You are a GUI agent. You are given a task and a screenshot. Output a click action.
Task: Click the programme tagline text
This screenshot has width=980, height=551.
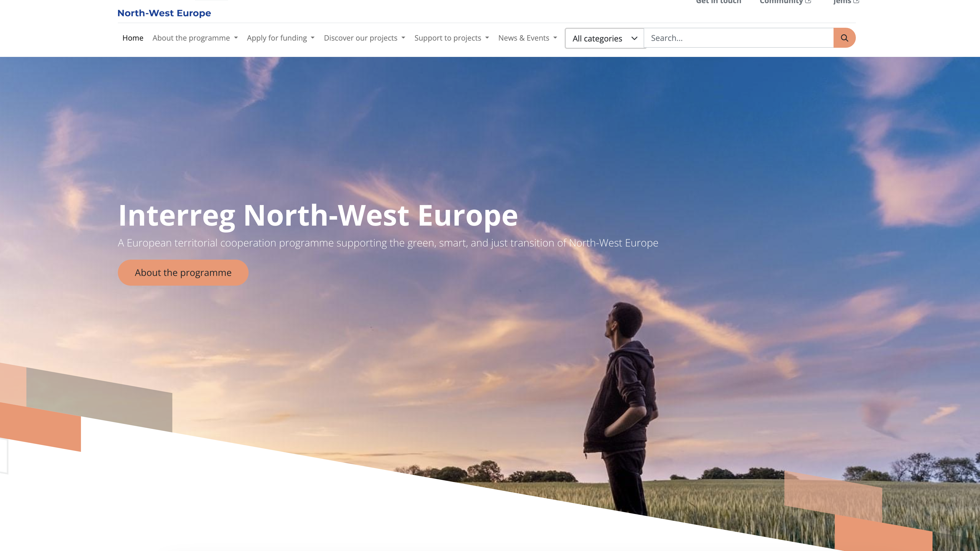click(388, 242)
